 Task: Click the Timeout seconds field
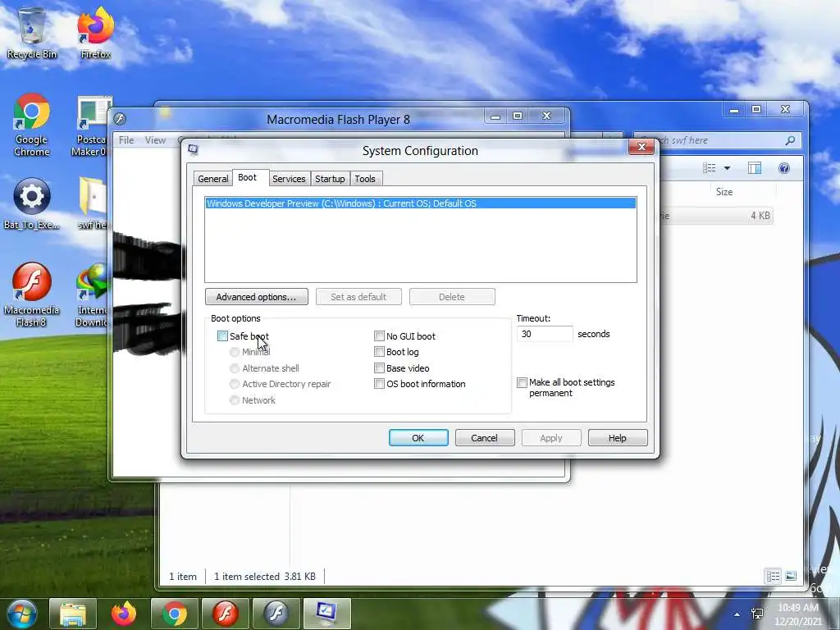[x=545, y=334]
